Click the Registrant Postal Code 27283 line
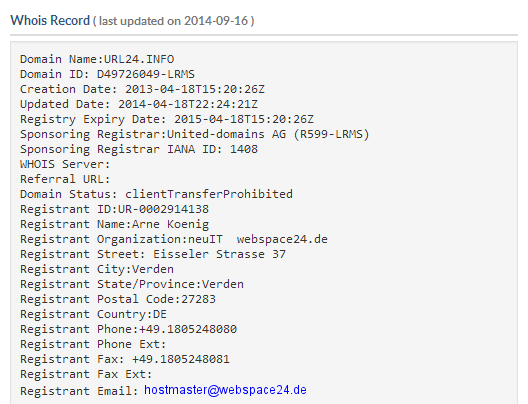 pos(118,299)
